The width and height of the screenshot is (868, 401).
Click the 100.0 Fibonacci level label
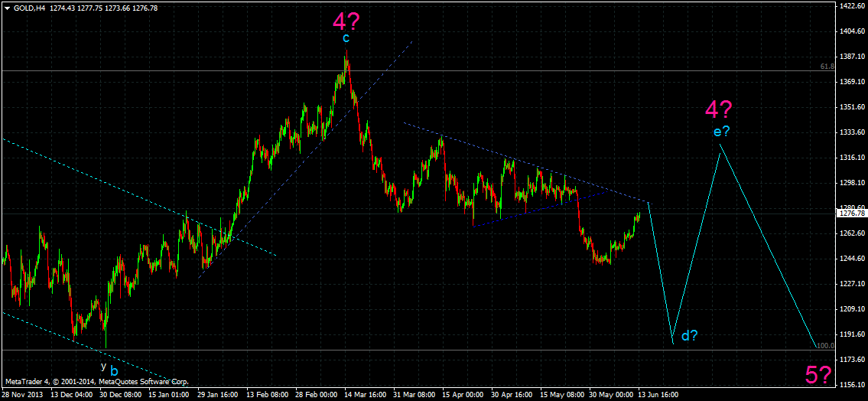[825, 346]
